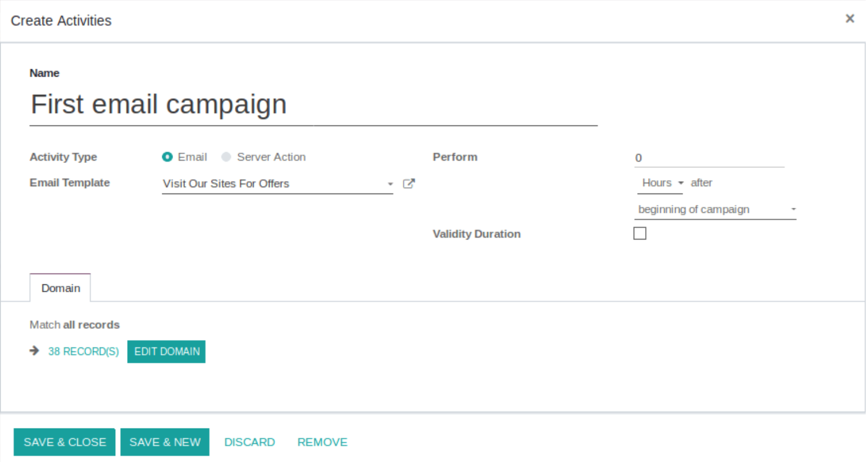Click the Email Template text field

point(272,184)
